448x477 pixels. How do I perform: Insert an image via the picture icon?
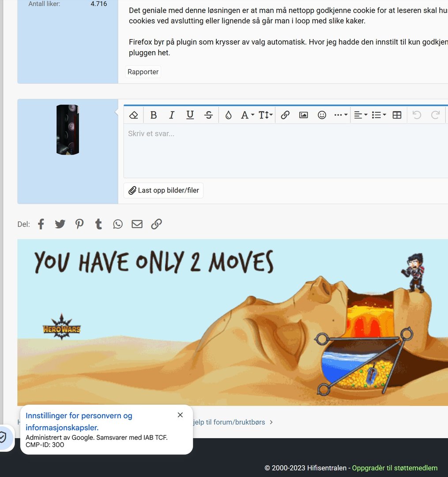click(x=303, y=115)
